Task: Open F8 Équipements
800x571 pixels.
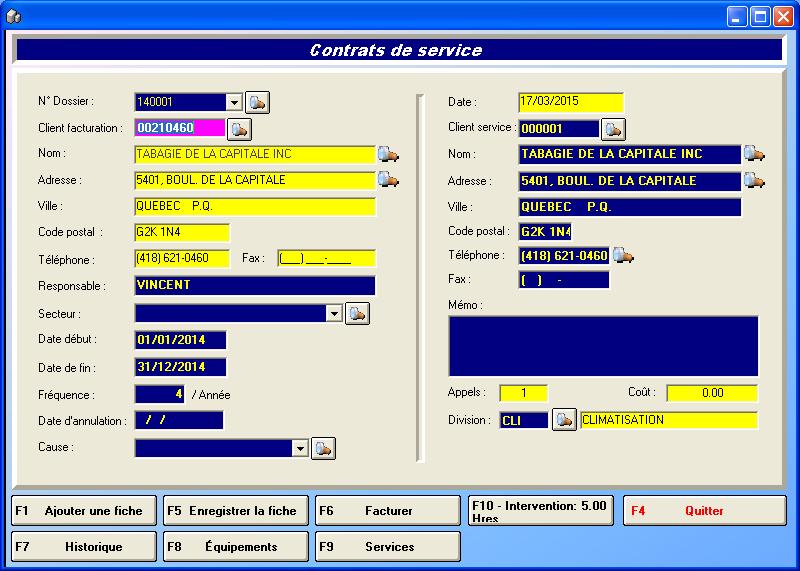Action: pyautogui.click(x=235, y=547)
